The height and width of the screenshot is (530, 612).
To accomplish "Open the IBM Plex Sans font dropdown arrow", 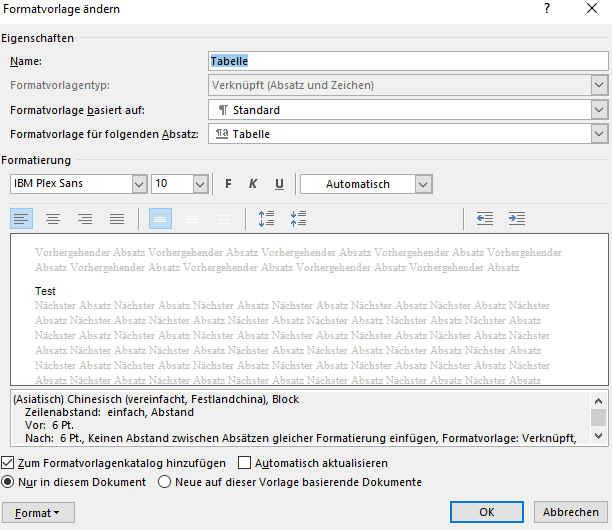I will pos(139,184).
